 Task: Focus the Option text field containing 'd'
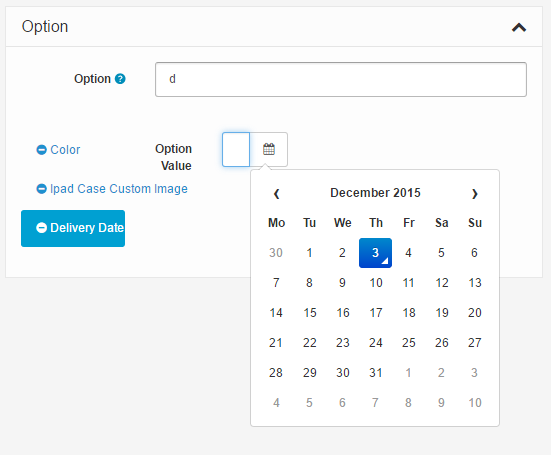pyautogui.click(x=341, y=79)
